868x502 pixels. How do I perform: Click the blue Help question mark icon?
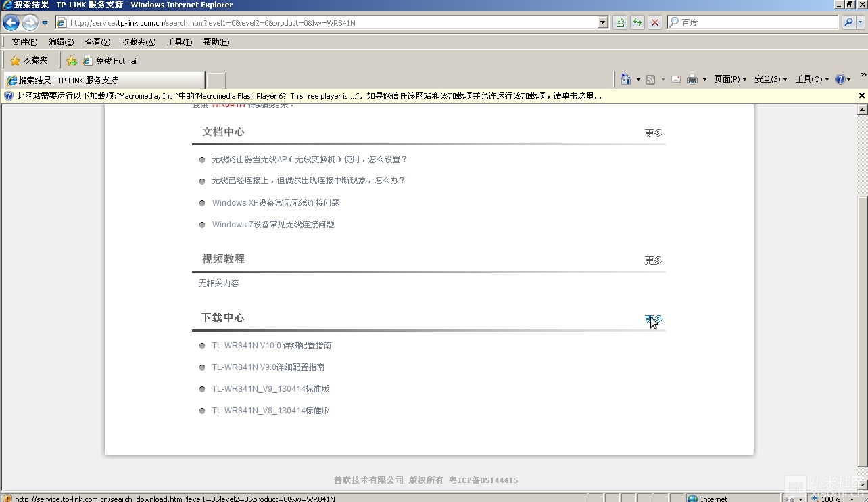[x=840, y=80]
